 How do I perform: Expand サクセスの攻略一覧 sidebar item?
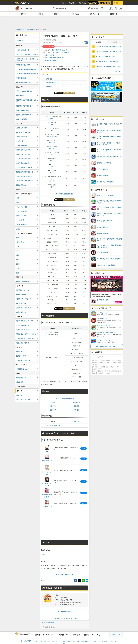click(x=27, y=50)
